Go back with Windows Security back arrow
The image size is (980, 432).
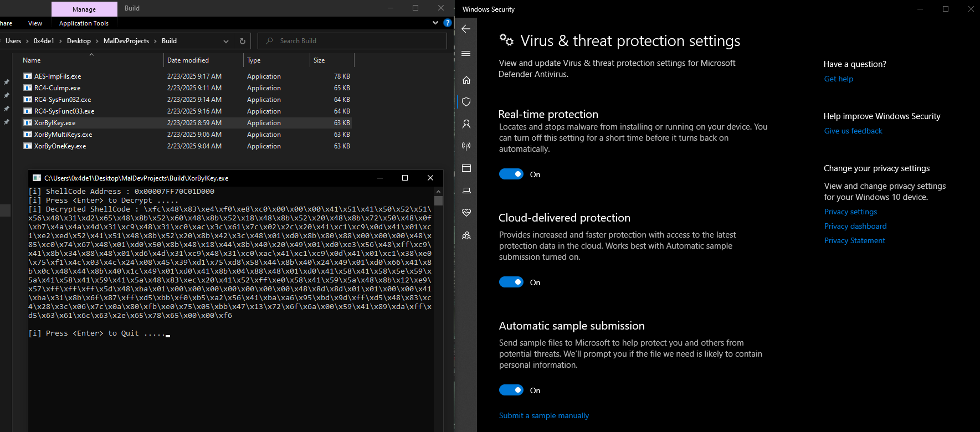(466, 29)
